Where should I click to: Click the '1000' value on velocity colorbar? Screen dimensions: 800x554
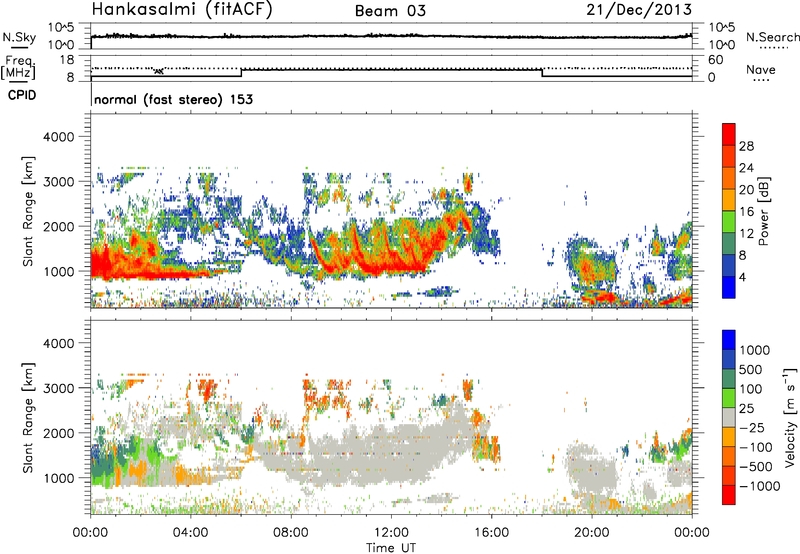coord(755,350)
